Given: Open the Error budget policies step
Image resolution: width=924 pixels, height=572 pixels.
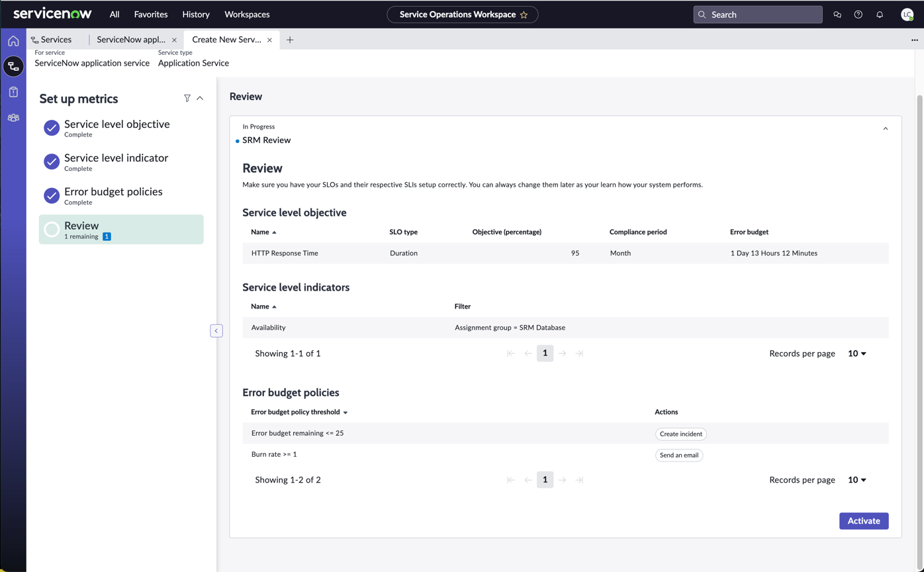Looking at the screenshot, I should pyautogui.click(x=121, y=196).
